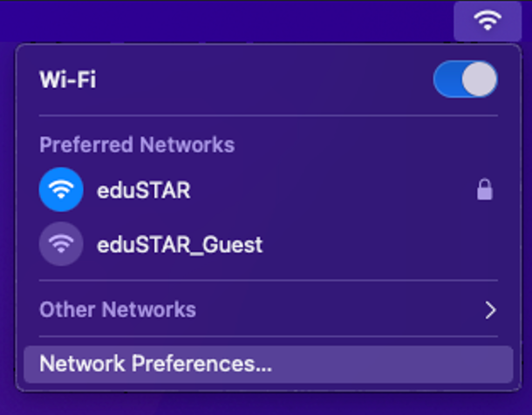Turn off the Wi-Fi toggle switch
Viewport: 532px width, 415px height.
coord(465,80)
